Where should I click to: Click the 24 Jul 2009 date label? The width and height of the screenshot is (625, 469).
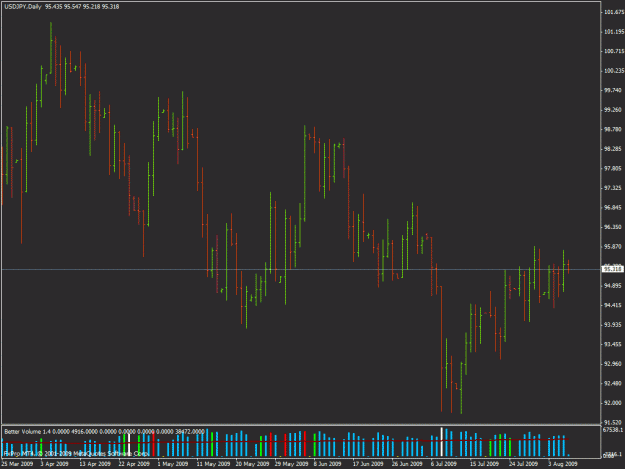(x=523, y=464)
